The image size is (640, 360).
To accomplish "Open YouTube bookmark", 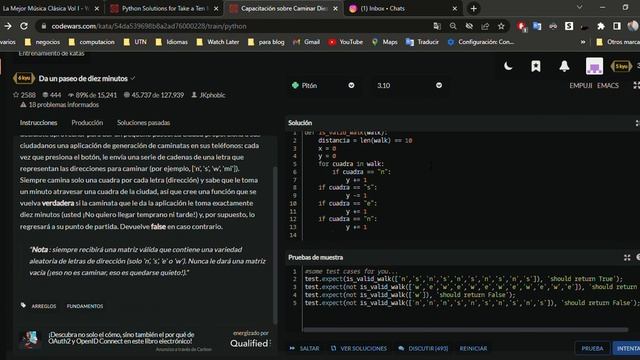I will pyautogui.click(x=345, y=42).
